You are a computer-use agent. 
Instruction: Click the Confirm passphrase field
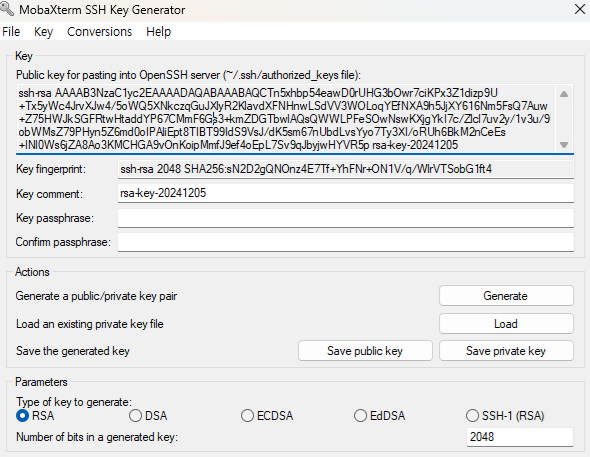346,242
